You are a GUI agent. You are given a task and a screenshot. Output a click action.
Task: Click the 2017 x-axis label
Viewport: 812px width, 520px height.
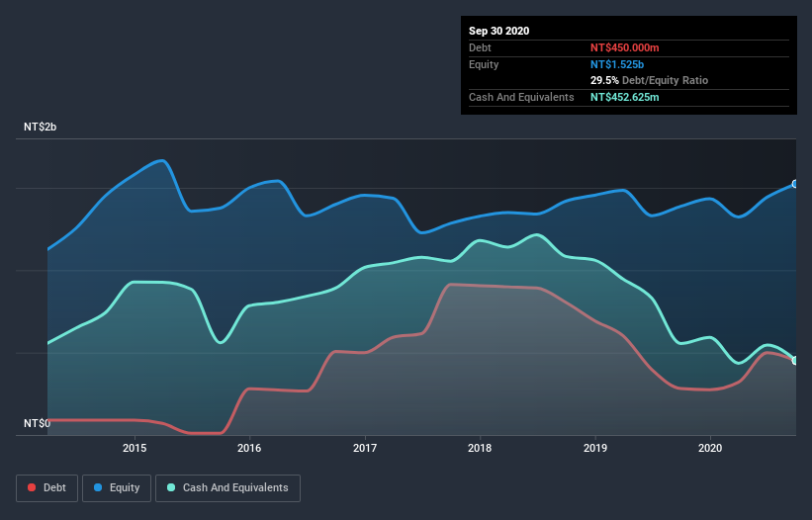pos(365,448)
